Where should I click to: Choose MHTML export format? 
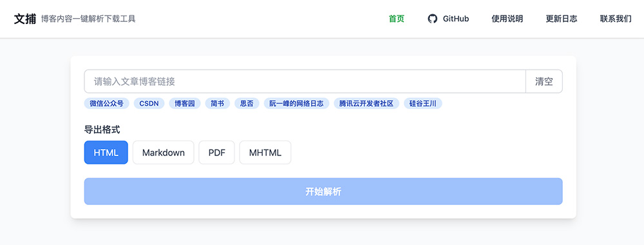(x=265, y=153)
